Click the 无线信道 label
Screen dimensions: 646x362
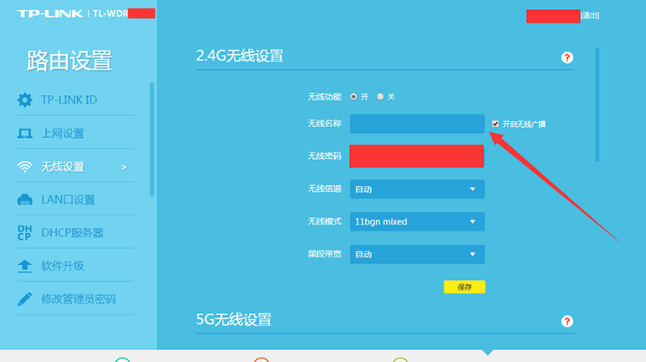(325, 189)
